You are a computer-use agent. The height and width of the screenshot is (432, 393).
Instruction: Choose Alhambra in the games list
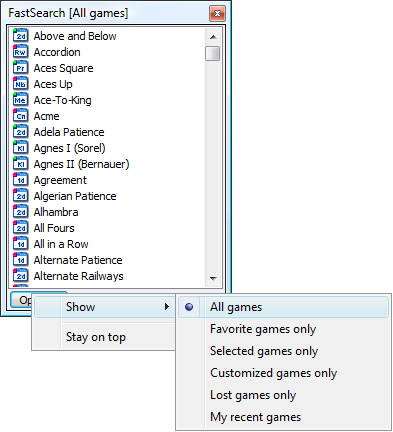click(x=56, y=212)
